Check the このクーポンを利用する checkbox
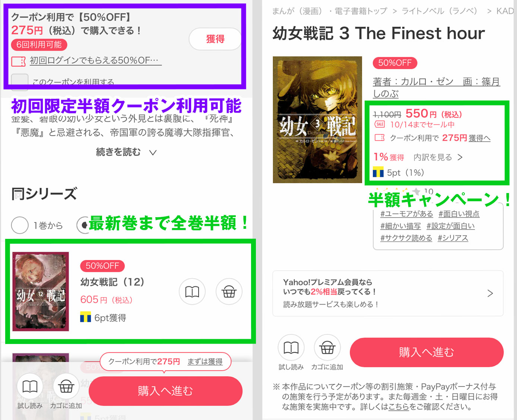This screenshot has height=420, width=517. coord(20,82)
